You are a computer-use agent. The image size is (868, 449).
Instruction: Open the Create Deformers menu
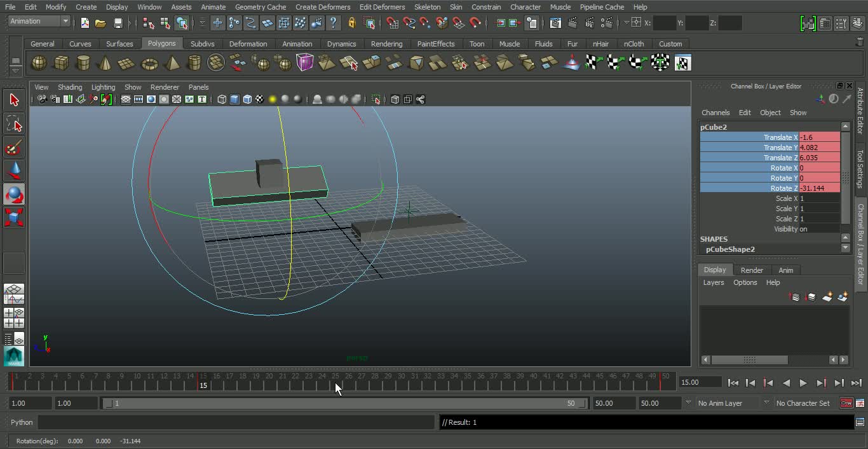pyautogui.click(x=323, y=7)
